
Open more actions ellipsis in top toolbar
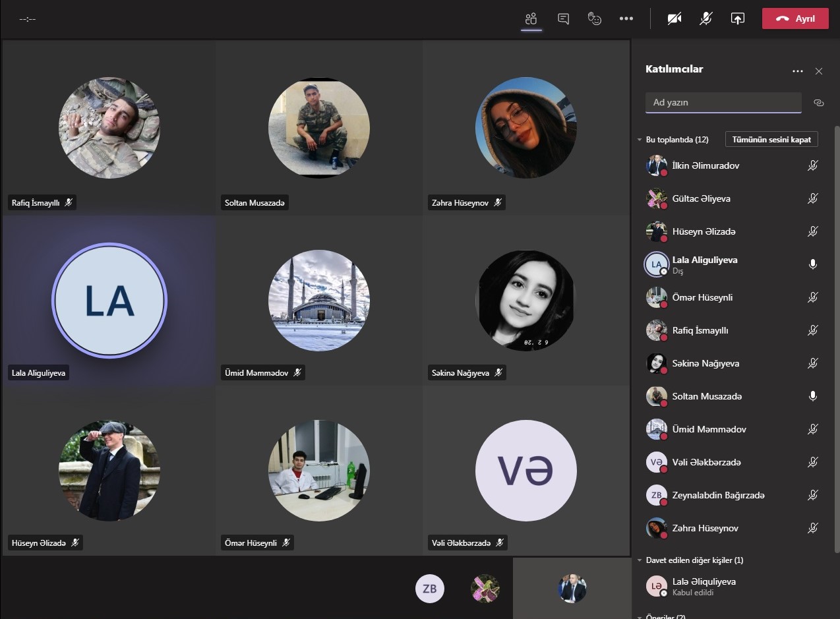click(626, 18)
